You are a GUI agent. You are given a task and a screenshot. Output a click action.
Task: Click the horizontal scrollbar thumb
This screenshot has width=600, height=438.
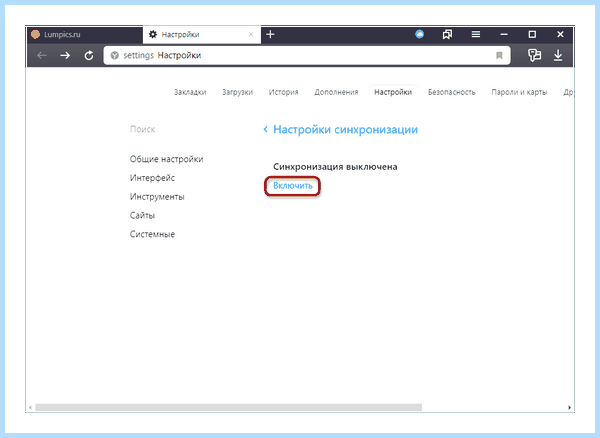228,407
